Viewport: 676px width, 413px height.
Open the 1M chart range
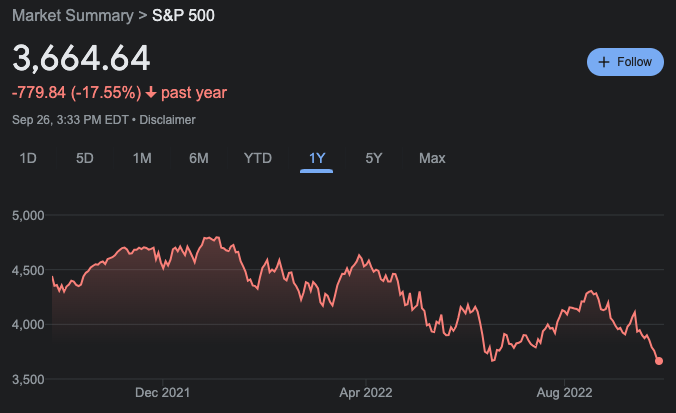tap(142, 158)
